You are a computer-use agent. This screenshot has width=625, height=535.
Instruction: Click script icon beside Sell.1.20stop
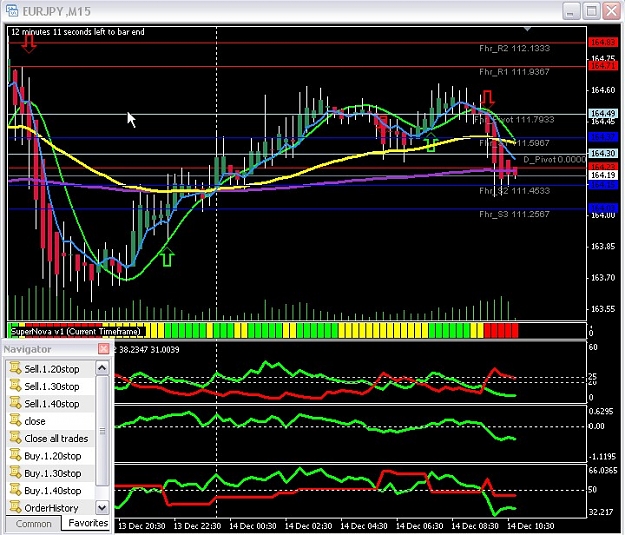coord(15,368)
